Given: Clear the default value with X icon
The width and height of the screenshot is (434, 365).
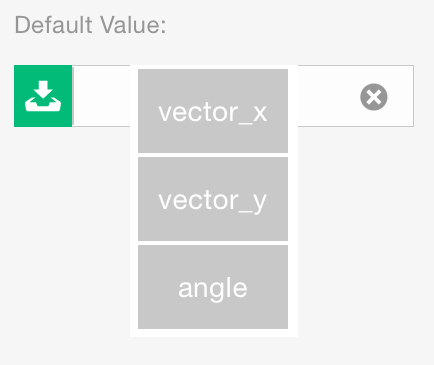Looking at the screenshot, I should coord(374,97).
